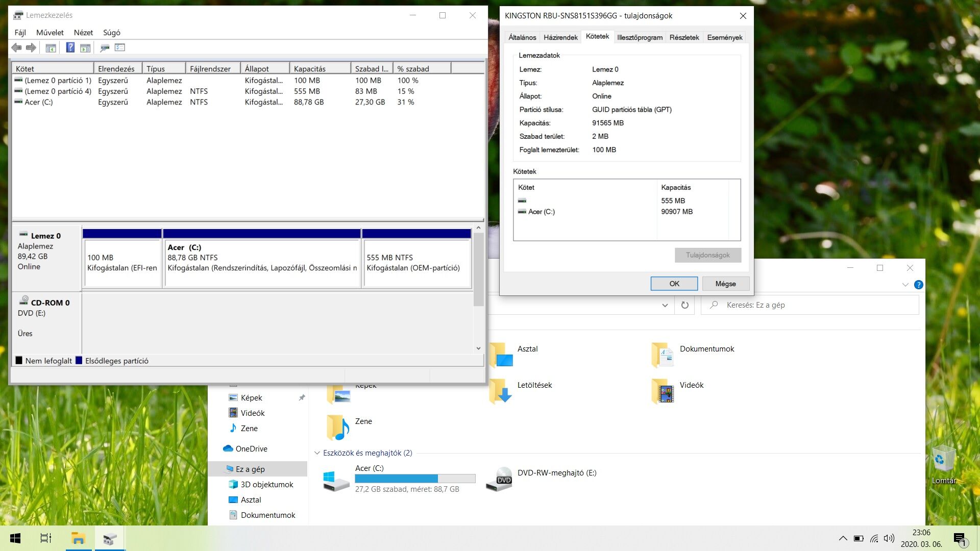
Task: Click the Back arrow in Lemezkezelés toolbar
Action: coord(16,47)
